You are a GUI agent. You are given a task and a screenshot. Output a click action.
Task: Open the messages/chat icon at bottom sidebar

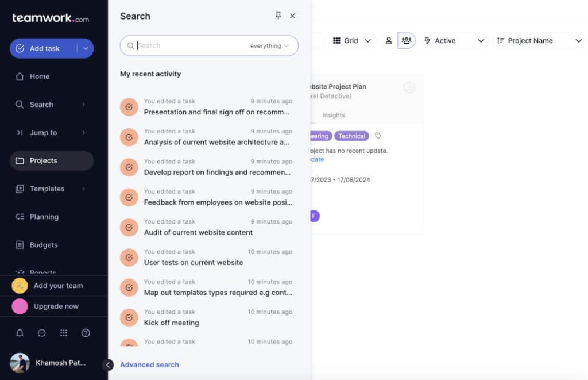[x=41, y=333]
